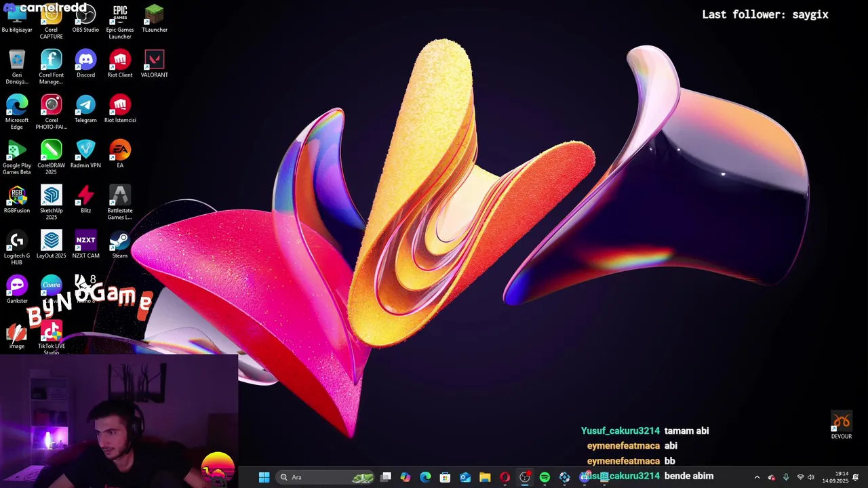The height and width of the screenshot is (488, 868).
Task: Open Microsoft Edge in taskbar
Action: (x=425, y=477)
